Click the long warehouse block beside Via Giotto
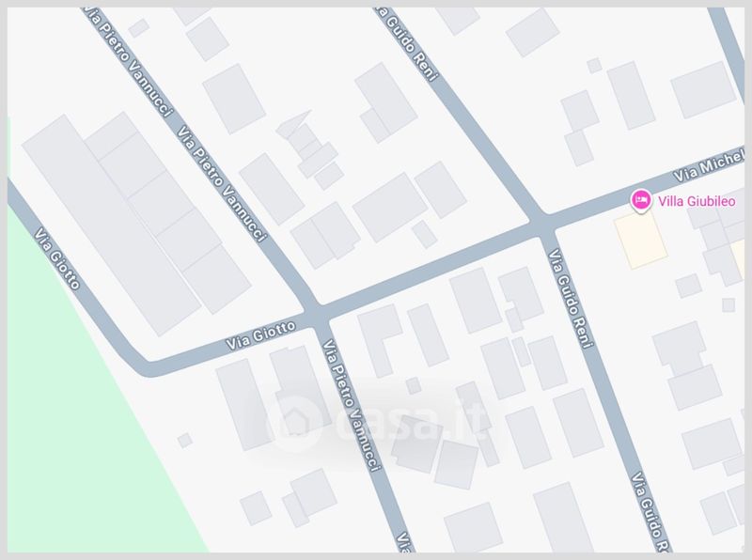The width and height of the screenshot is (752, 560). click(110, 226)
